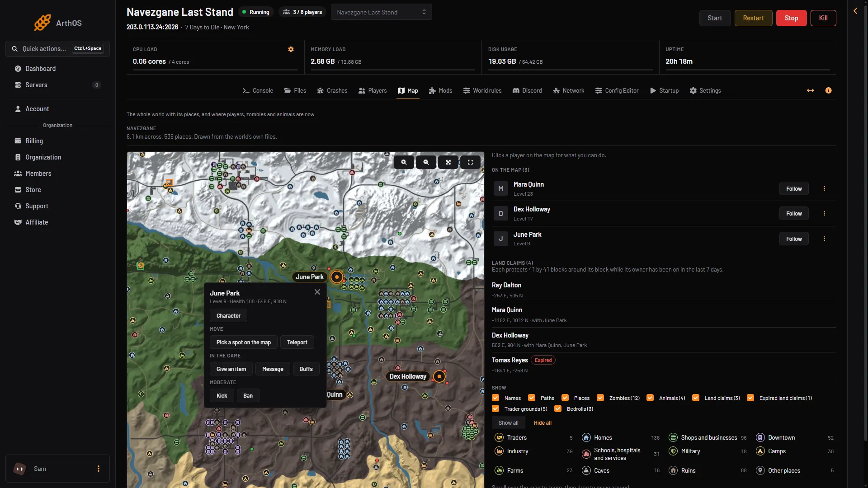This screenshot has height=488, width=868.
Task: Open Sam's user menu dots
Action: tap(99, 469)
